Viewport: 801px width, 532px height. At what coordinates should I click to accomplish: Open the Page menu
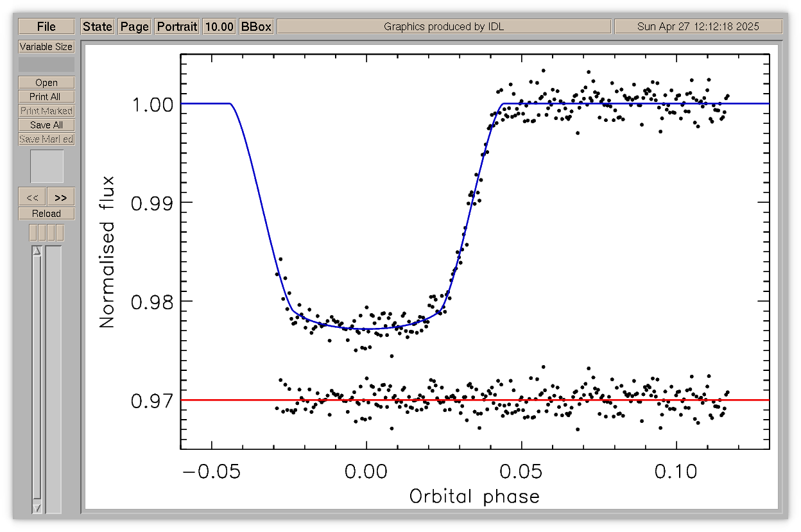135,26
